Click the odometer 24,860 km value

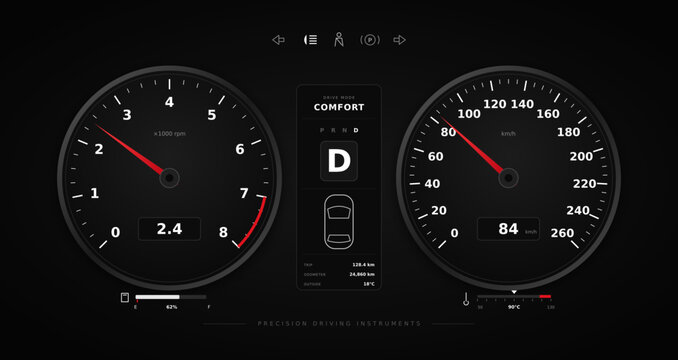[362, 274]
